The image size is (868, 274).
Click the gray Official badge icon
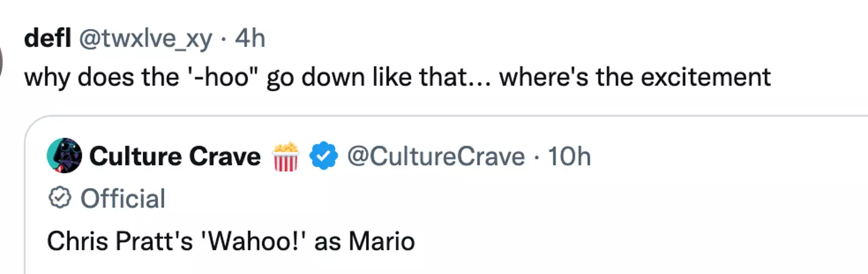60,199
